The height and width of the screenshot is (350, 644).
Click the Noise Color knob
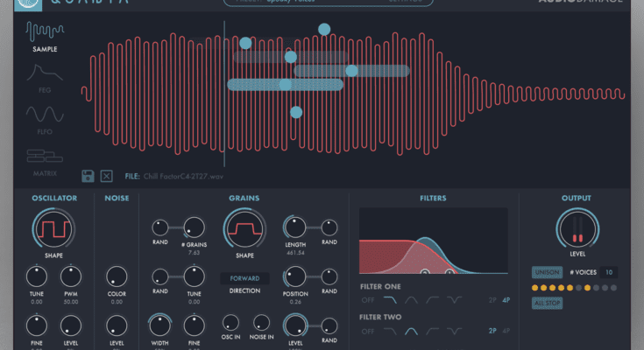[117, 274]
